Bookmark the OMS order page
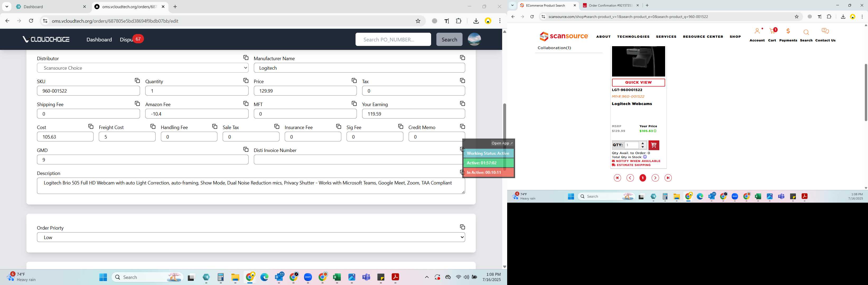The image size is (868, 285). pyautogui.click(x=418, y=21)
